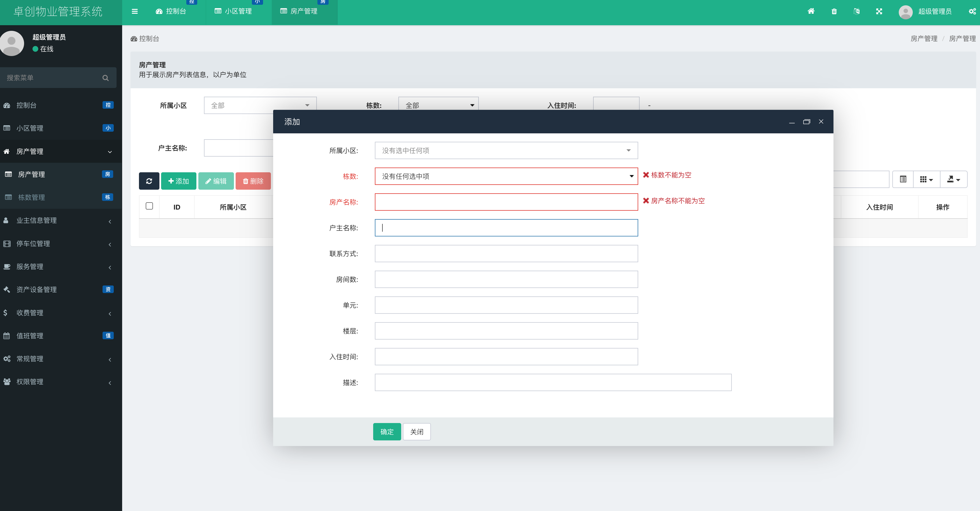Image resolution: width=980 pixels, height=511 pixels.
Task: Open the export data dropdown icon
Action: click(x=953, y=179)
